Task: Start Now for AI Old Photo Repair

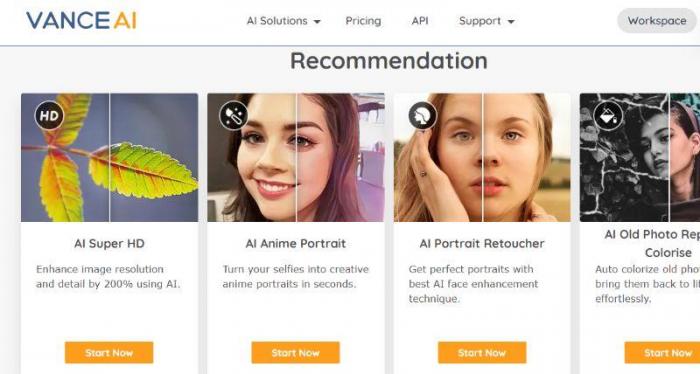Action: pyautogui.click(x=662, y=353)
